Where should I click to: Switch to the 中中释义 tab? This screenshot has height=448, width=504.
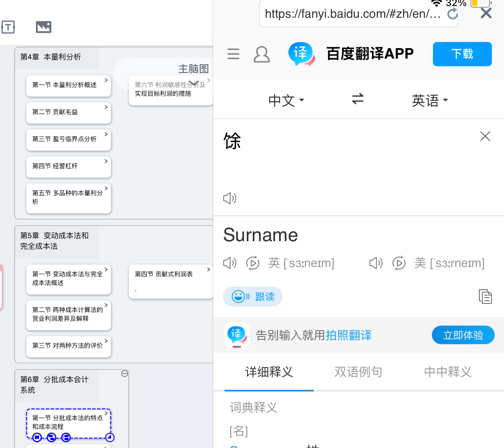[448, 372]
